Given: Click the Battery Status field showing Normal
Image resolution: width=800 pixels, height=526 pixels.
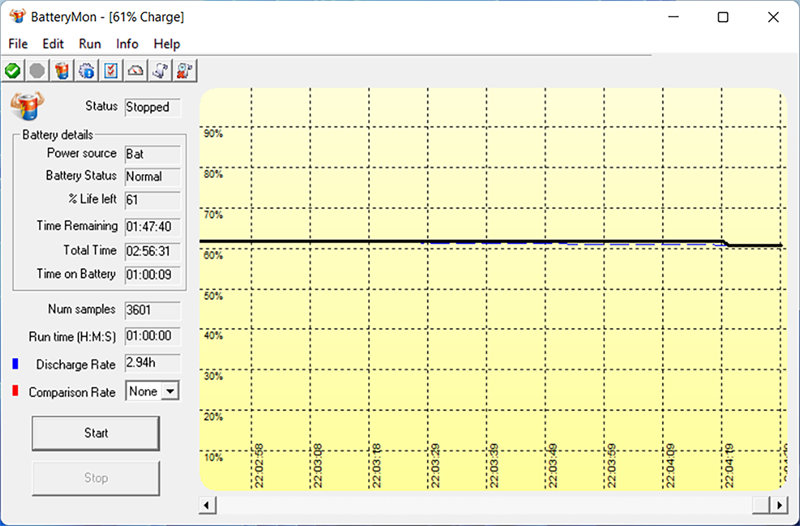Looking at the screenshot, I should [x=153, y=177].
